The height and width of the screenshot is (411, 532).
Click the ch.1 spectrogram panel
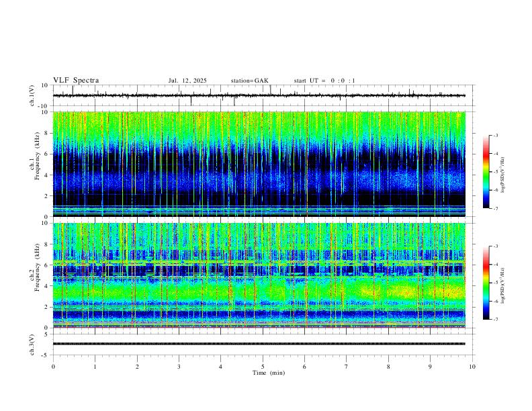pos(259,164)
